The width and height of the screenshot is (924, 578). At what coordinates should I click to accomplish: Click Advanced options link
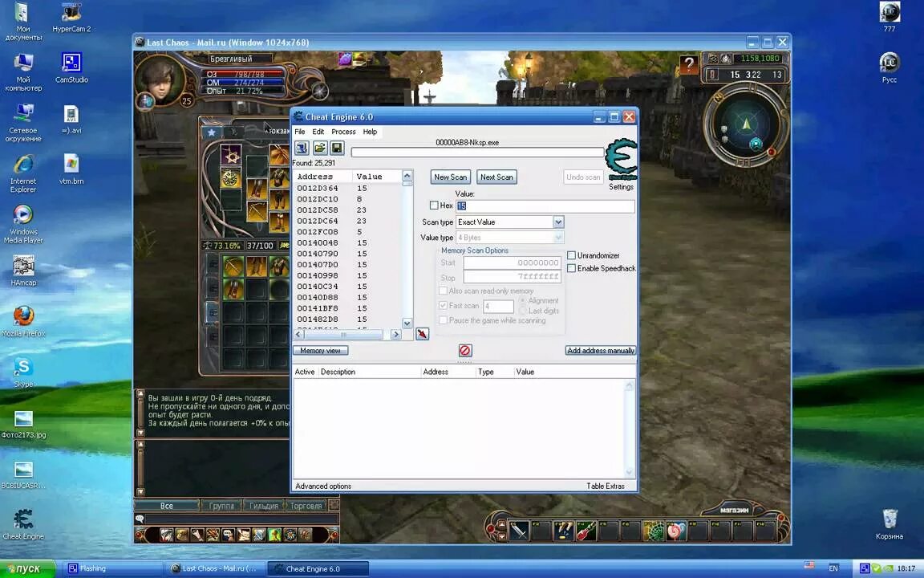(x=323, y=486)
